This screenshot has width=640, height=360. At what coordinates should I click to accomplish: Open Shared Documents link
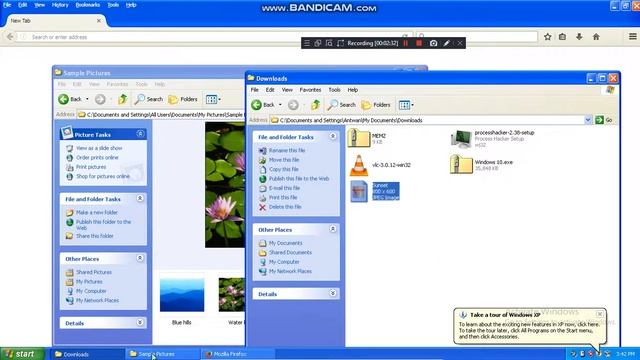pyautogui.click(x=290, y=253)
